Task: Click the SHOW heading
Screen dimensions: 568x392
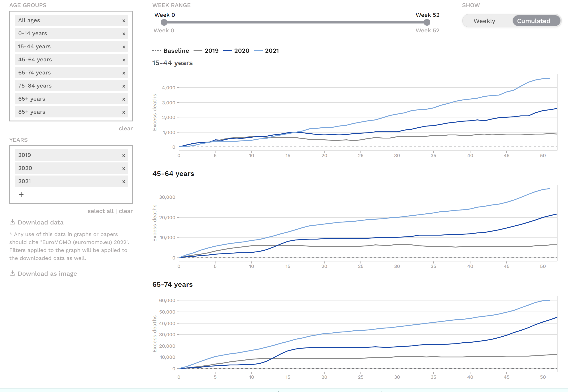Action: point(471,5)
